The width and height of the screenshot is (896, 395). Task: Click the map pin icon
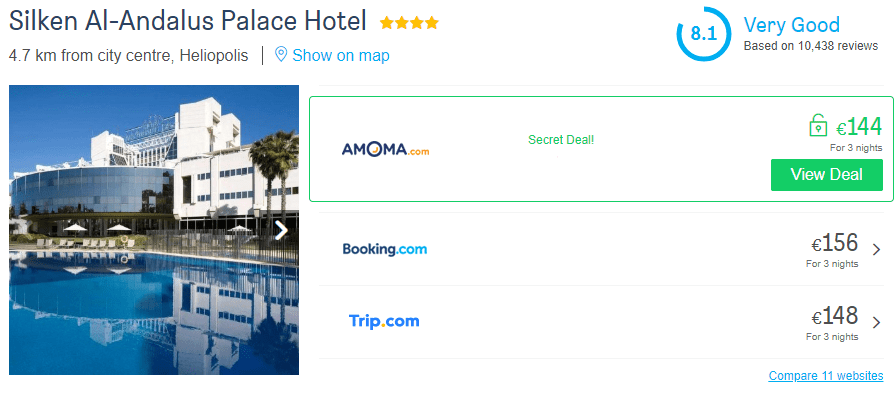[x=281, y=55]
